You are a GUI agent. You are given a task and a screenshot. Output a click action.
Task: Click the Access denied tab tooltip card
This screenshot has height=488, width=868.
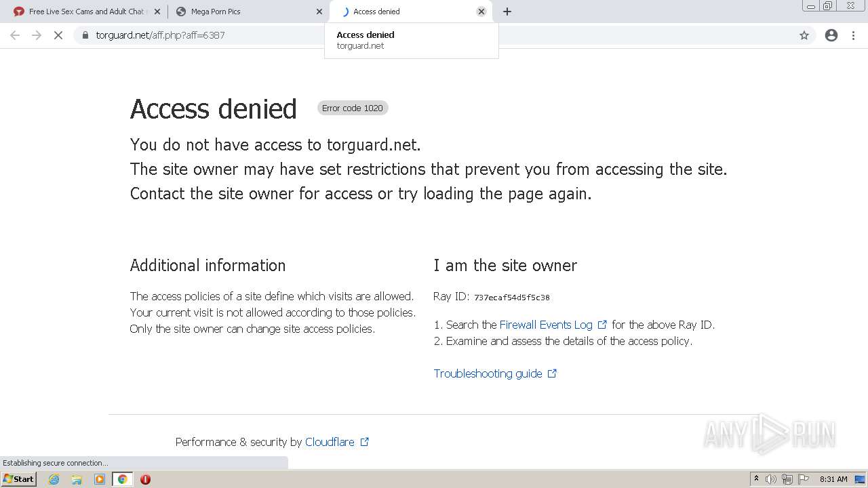[x=412, y=41]
